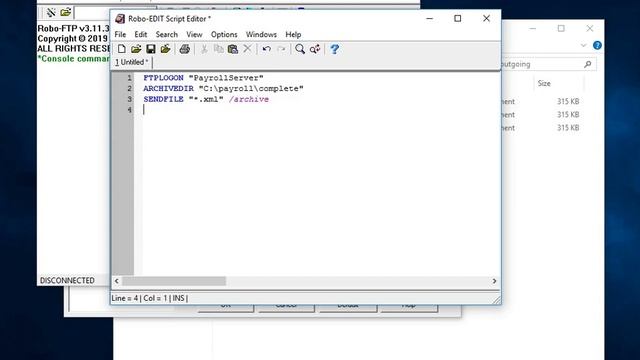The image size is (640, 360).
Task: Click line number 4 in the gutter
Action: [129, 110]
